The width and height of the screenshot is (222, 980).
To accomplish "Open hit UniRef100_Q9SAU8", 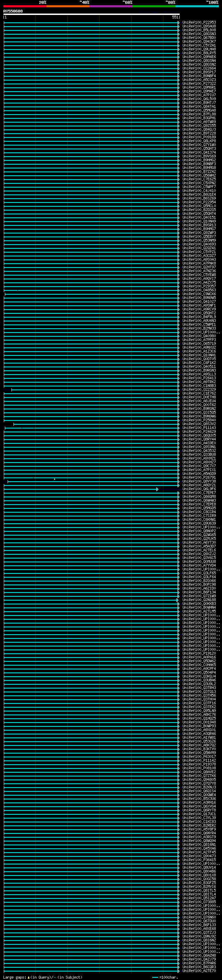I will (x=199, y=26).
